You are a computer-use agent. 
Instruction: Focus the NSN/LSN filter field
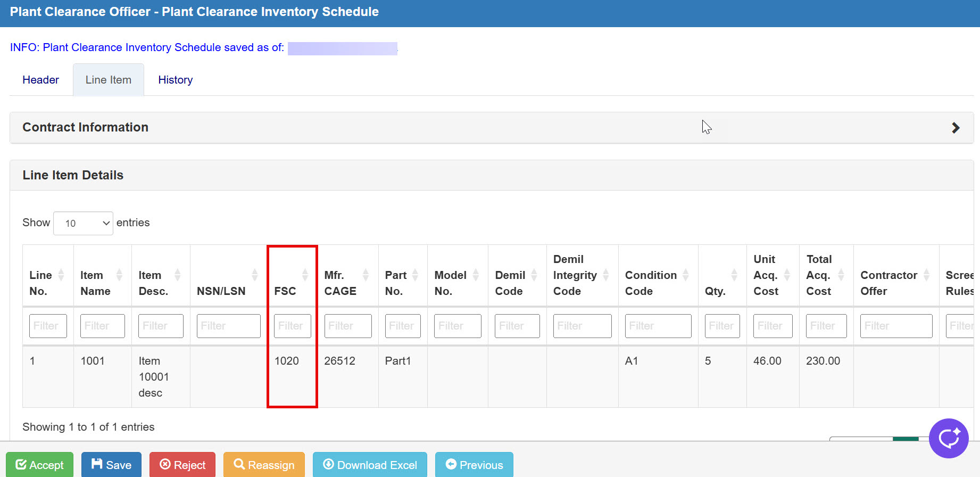pyautogui.click(x=229, y=326)
